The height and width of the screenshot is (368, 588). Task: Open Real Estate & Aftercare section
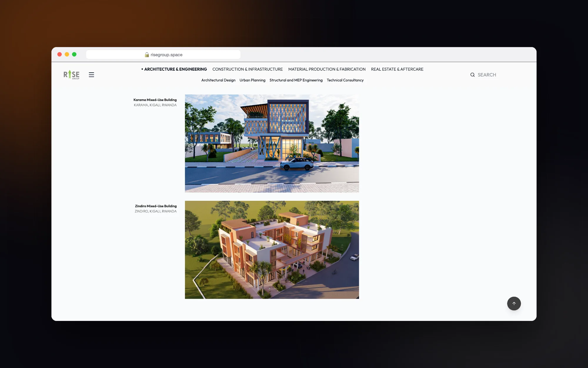click(397, 69)
